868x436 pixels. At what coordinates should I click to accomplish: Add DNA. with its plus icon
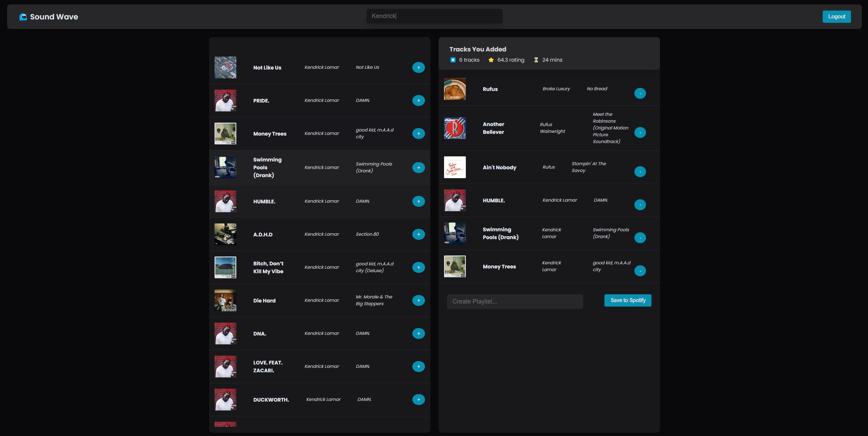click(x=418, y=333)
